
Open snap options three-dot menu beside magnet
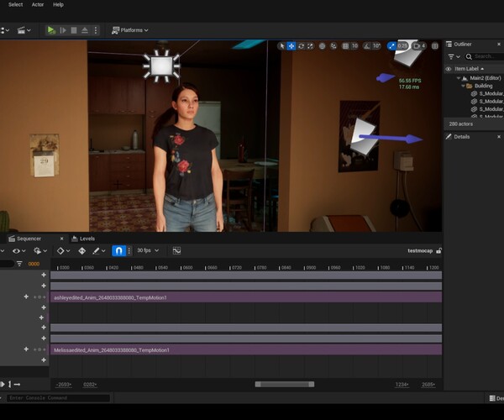coord(129,250)
